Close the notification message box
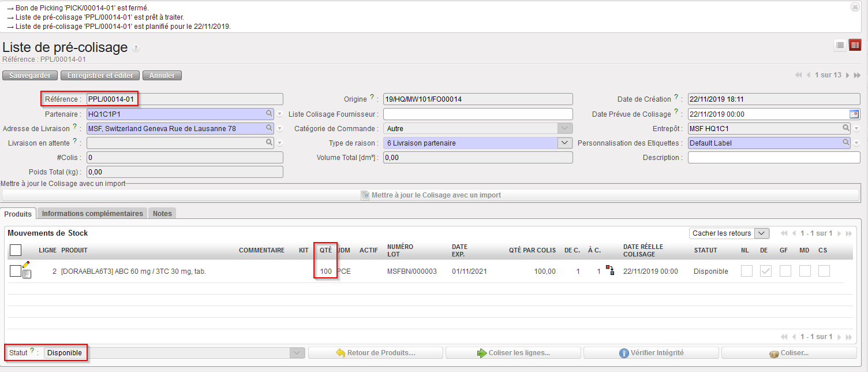The width and height of the screenshot is (868, 372). click(855, 7)
